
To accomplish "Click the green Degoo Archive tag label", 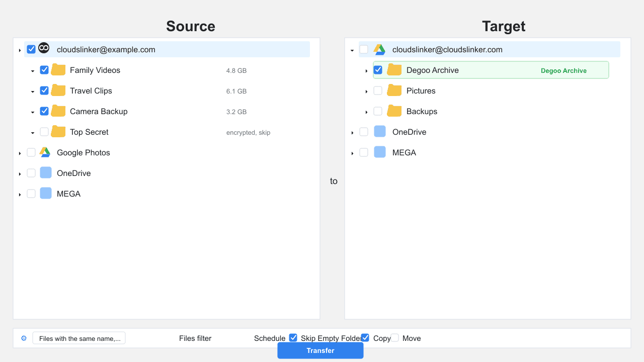I will [x=563, y=70].
